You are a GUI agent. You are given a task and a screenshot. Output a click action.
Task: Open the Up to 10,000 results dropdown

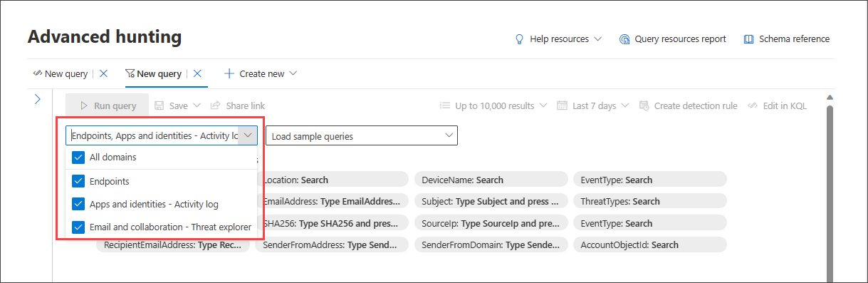coord(494,106)
